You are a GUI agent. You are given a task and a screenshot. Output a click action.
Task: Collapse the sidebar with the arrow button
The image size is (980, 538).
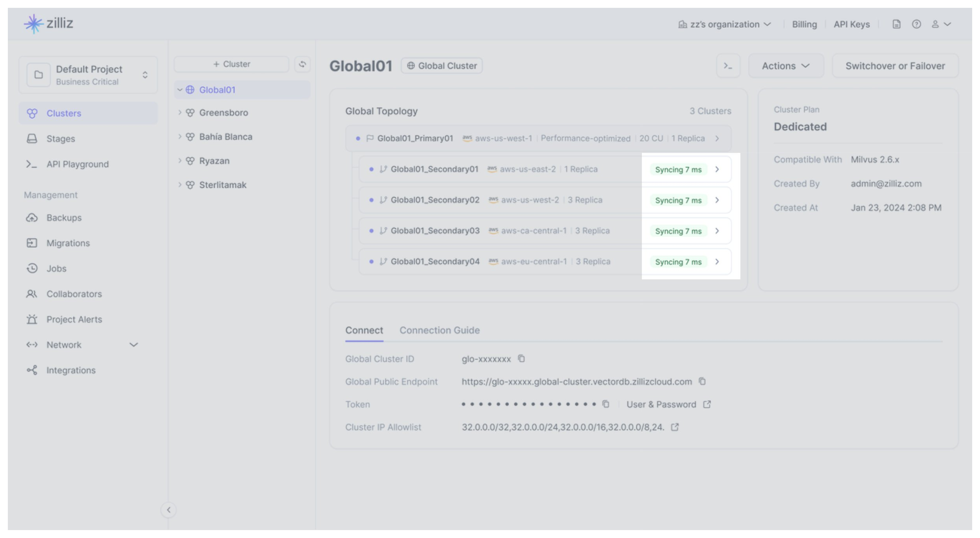pyautogui.click(x=169, y=510)
